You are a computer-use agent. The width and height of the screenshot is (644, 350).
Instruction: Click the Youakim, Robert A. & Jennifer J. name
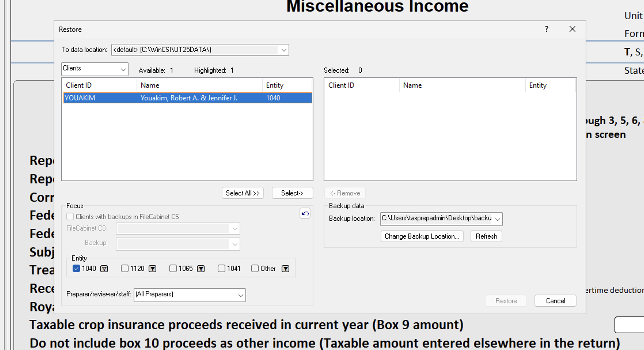189,98
